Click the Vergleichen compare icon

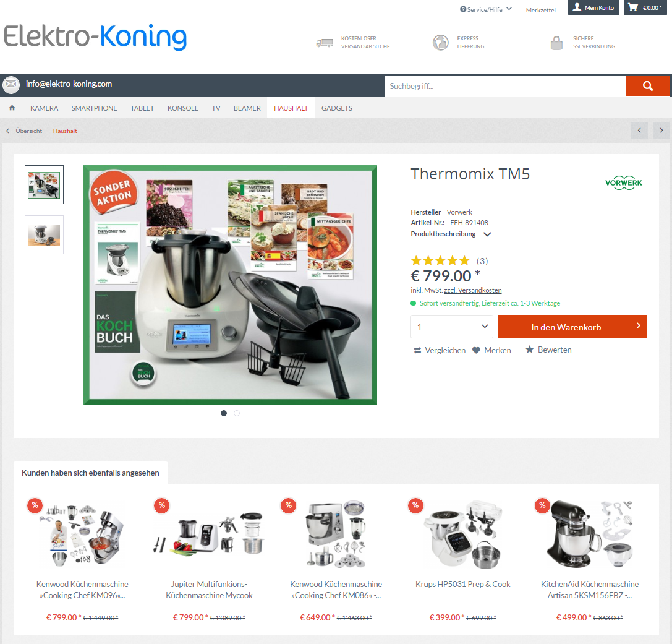pos(417,350)
